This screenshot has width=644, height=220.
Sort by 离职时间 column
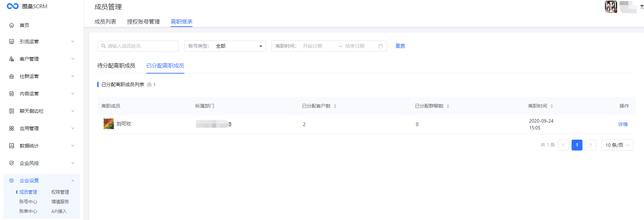coord(552,106)
